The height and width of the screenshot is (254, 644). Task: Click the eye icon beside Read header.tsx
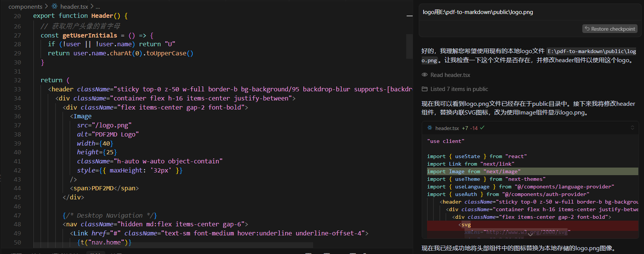[425, 75]
